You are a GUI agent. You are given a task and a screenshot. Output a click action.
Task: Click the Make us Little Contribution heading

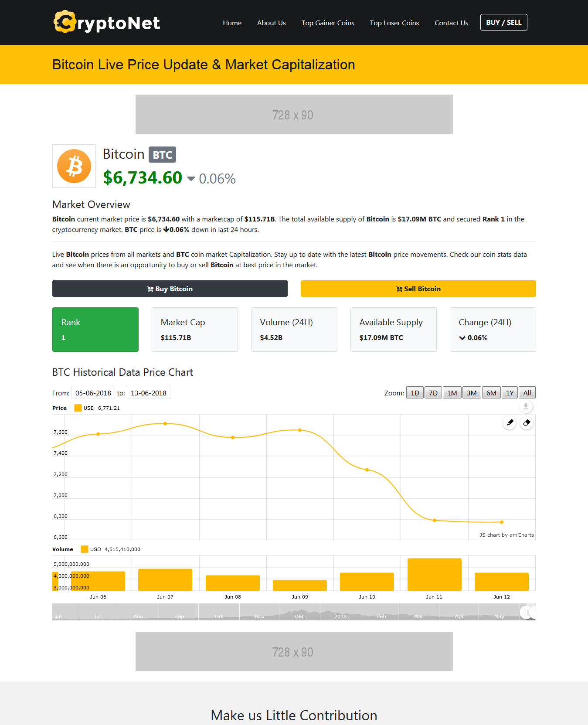(x=294, y=715)
